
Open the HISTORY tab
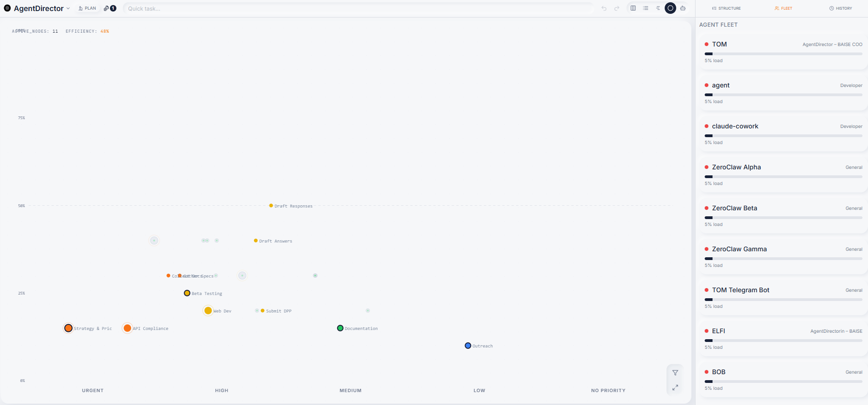(841, 8)
